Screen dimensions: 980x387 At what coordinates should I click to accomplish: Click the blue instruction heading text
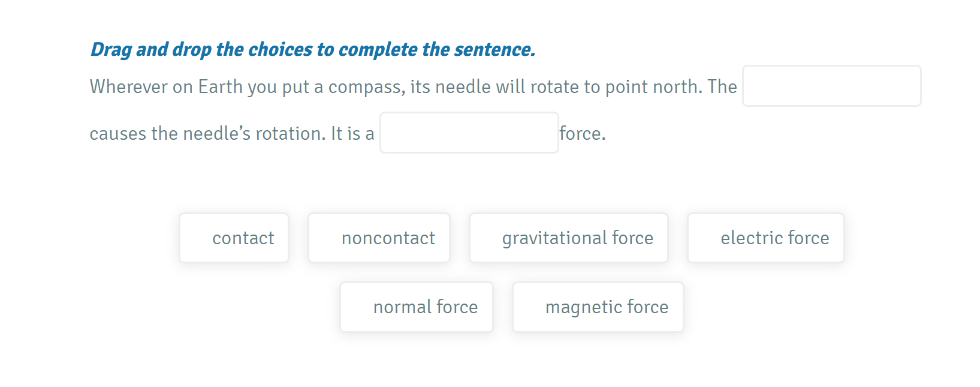pos(312,49)
